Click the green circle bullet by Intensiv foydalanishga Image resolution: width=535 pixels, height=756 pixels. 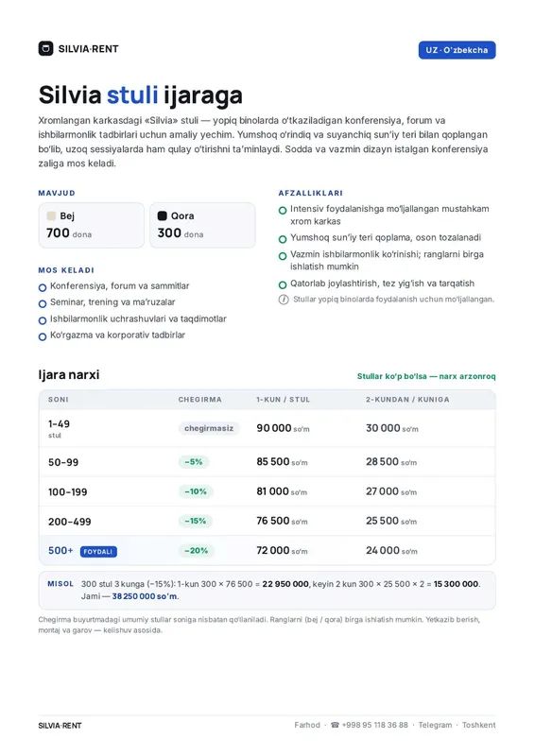[x=283, y=210]
